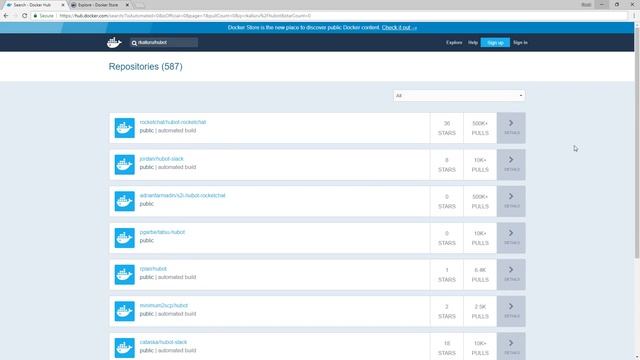Open the hubot-slack link in the 8-star row

tap(162, 159)
